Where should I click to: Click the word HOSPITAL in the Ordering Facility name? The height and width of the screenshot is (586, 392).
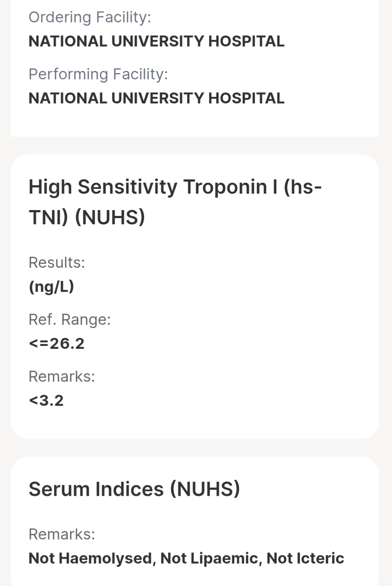246,41
